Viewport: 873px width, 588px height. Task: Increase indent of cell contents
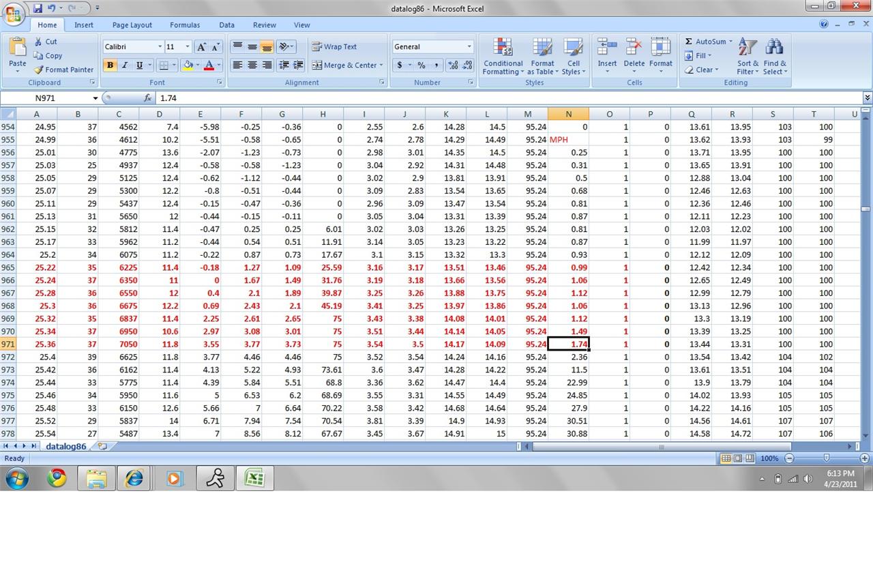coord(298,65)
